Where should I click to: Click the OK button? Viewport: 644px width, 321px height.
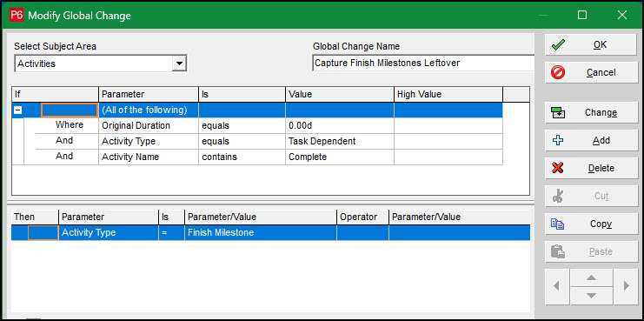point(591,44)
